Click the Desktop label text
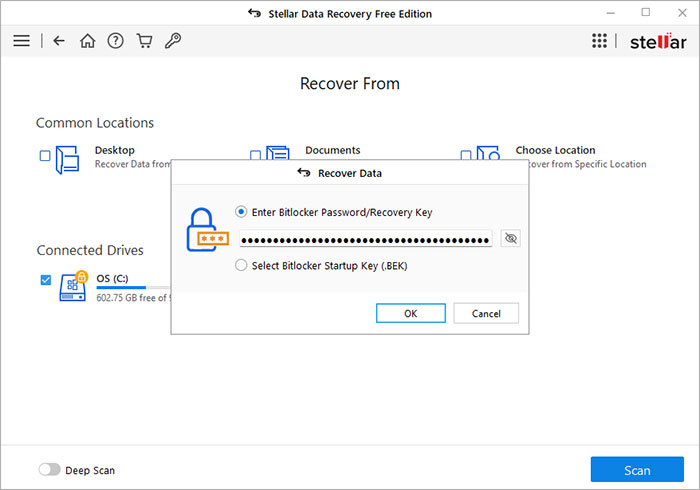 click(115, 150)
